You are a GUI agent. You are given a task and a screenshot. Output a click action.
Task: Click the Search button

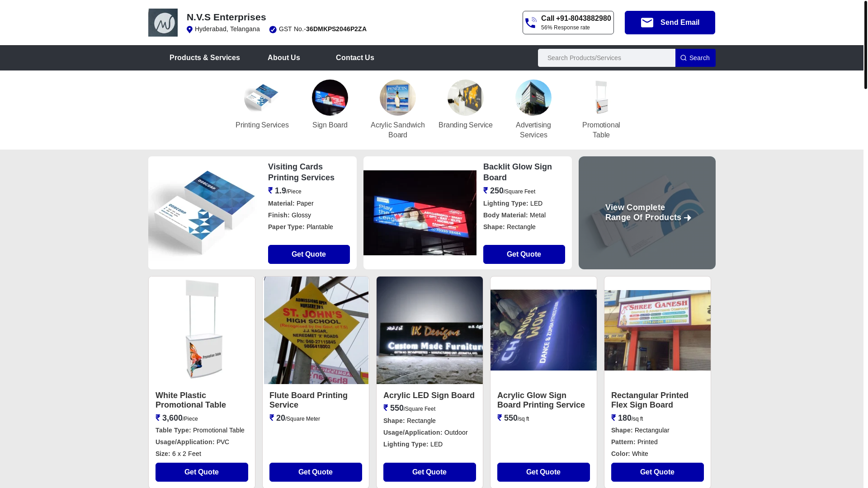(x=695, y=58)
